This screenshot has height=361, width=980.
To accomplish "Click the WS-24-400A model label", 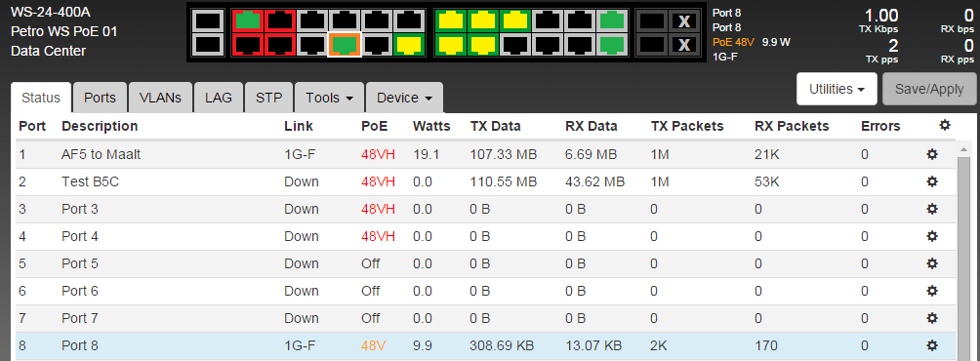I will 50,13.
